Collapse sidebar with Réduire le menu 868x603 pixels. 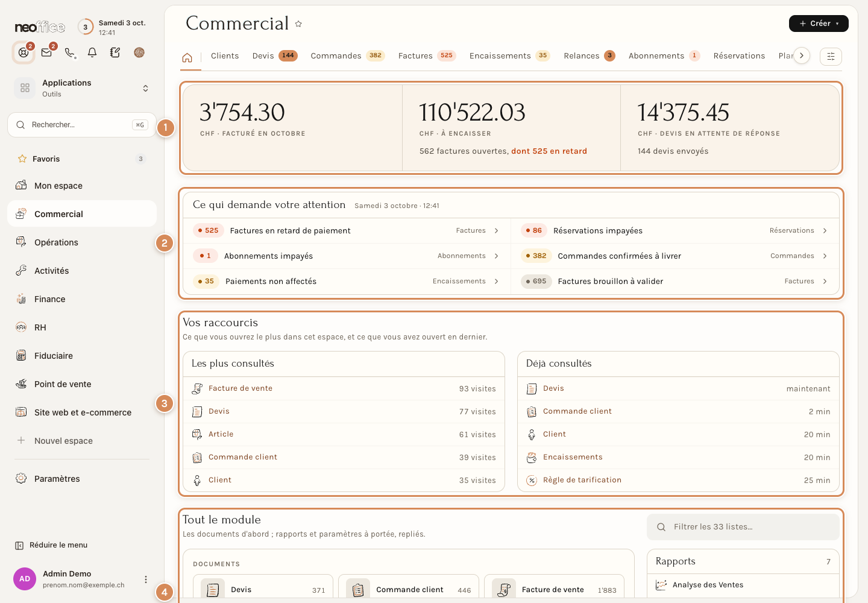tap(51, 545)
